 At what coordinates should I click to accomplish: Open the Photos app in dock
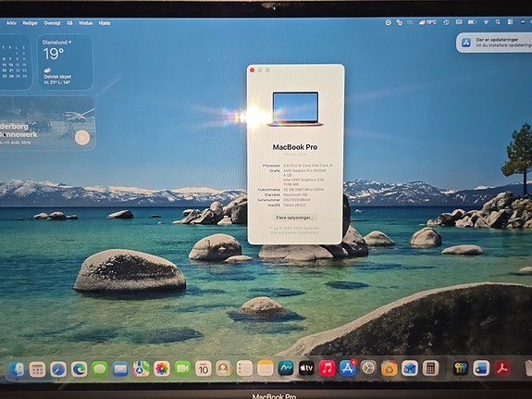pyautogui.click(x=162, y=368)
